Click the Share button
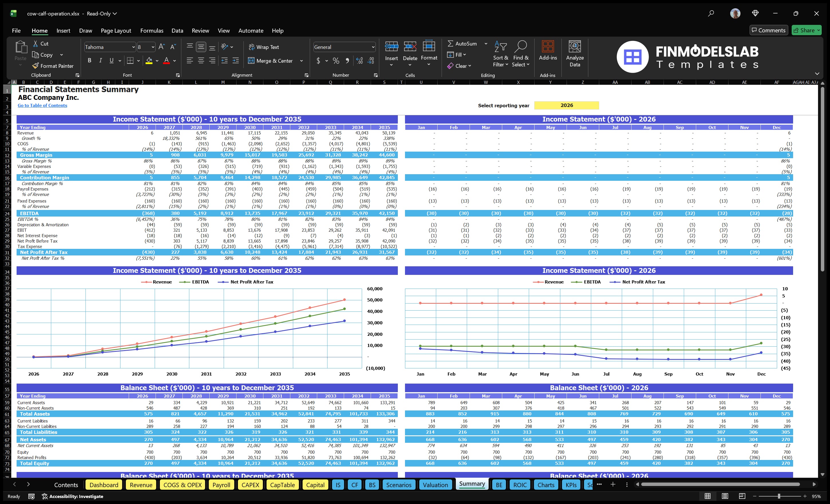Image resolution: width=830 pixels, height=504 pixels. [807, 30]
